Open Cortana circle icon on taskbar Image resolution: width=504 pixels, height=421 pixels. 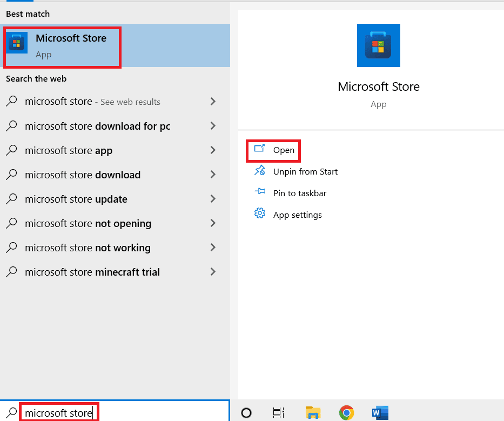[x=246, y=413]
